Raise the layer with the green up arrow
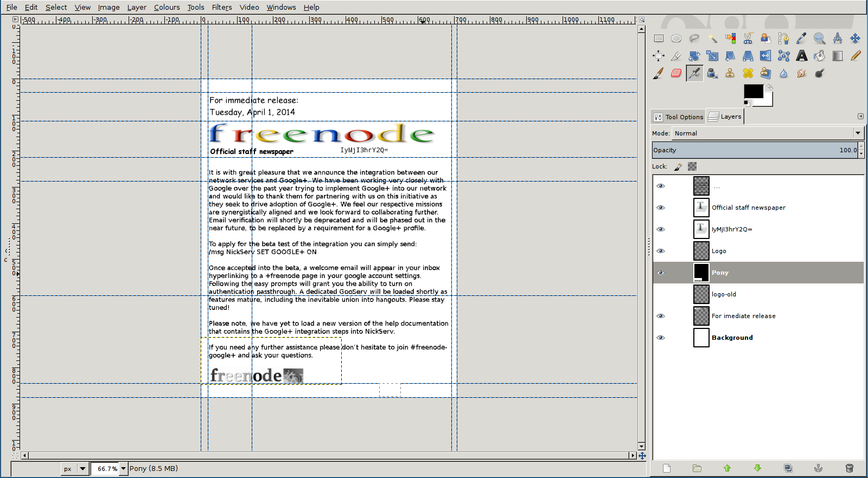This screenshot has width=868, height=478. click(x=727, y=468)
